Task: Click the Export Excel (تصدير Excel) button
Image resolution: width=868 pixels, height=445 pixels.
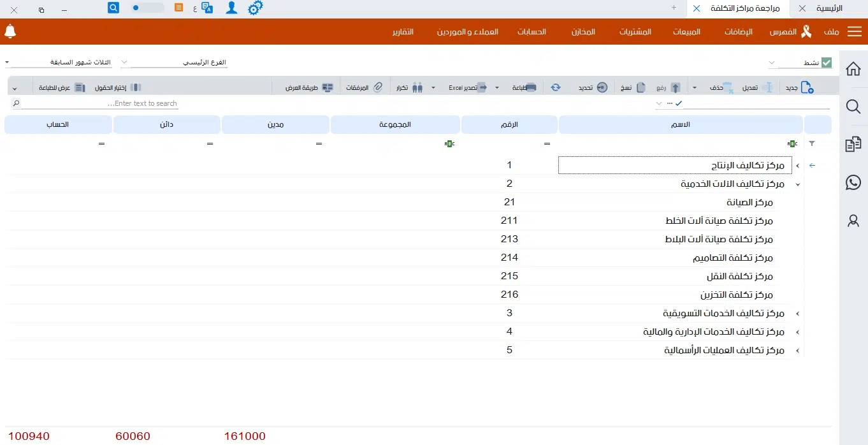Action: point(468,87)
